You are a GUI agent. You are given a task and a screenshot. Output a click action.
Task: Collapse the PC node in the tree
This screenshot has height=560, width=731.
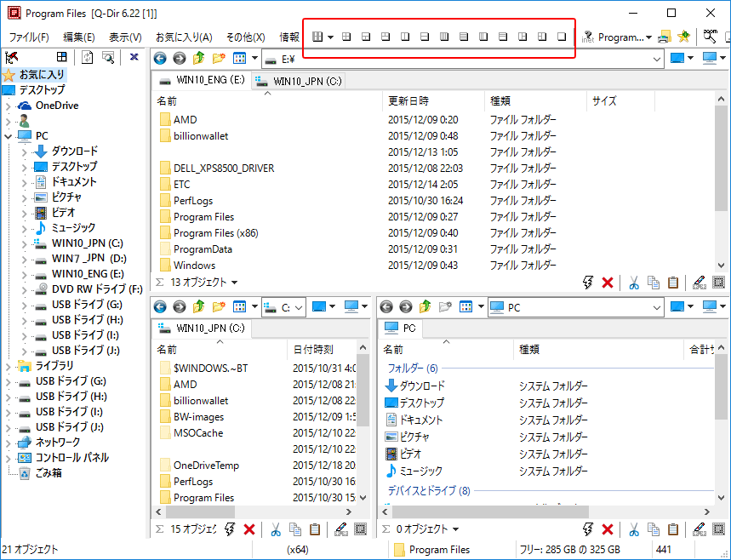pyautogui.click(x=8, y=136)
